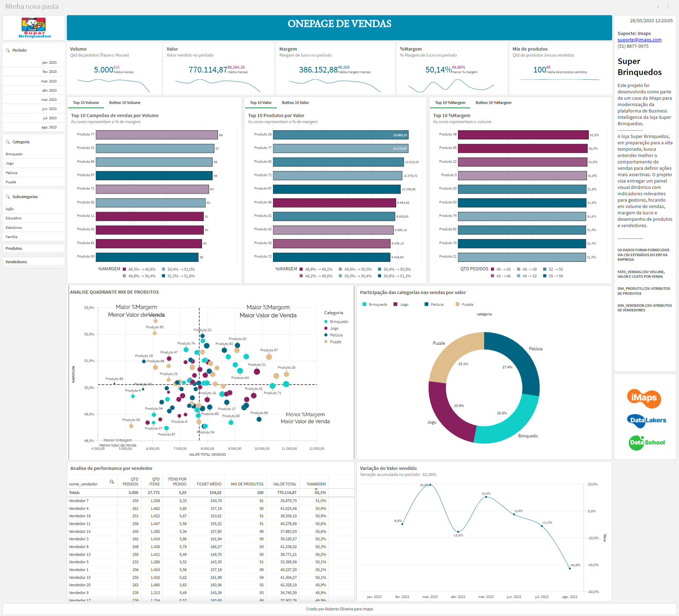This screenshot has height=616, width=679.
Task: Go to the previous sheet arrow
Action: click(658, 7)
